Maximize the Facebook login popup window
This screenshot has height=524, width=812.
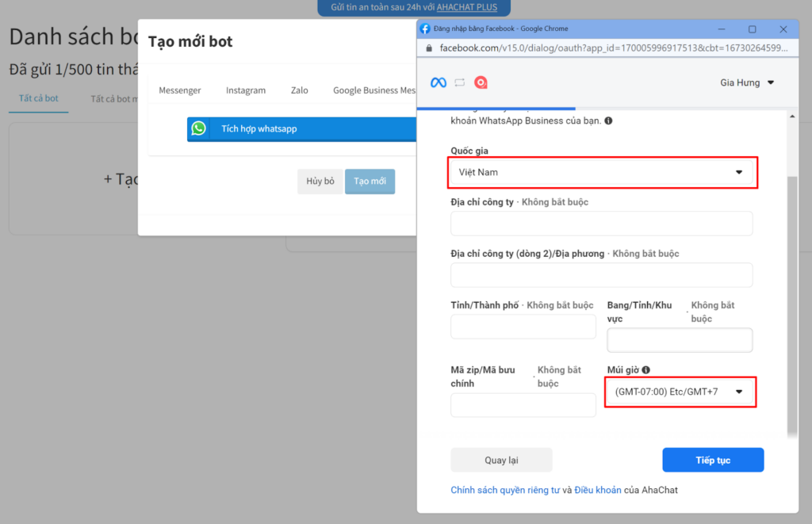[x=752, y=29]
